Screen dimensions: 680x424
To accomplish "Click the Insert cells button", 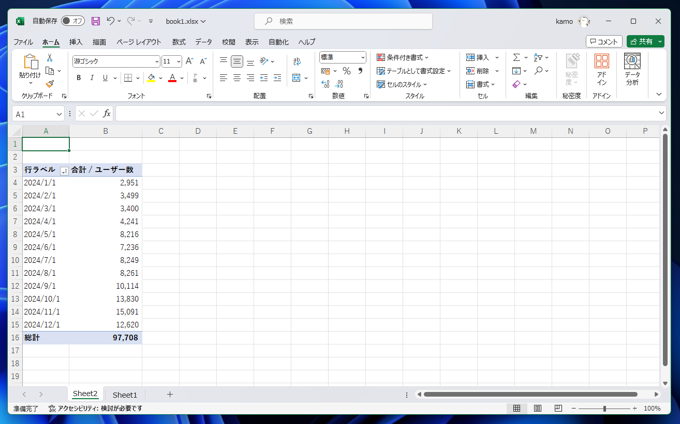I will coord(478,57).
